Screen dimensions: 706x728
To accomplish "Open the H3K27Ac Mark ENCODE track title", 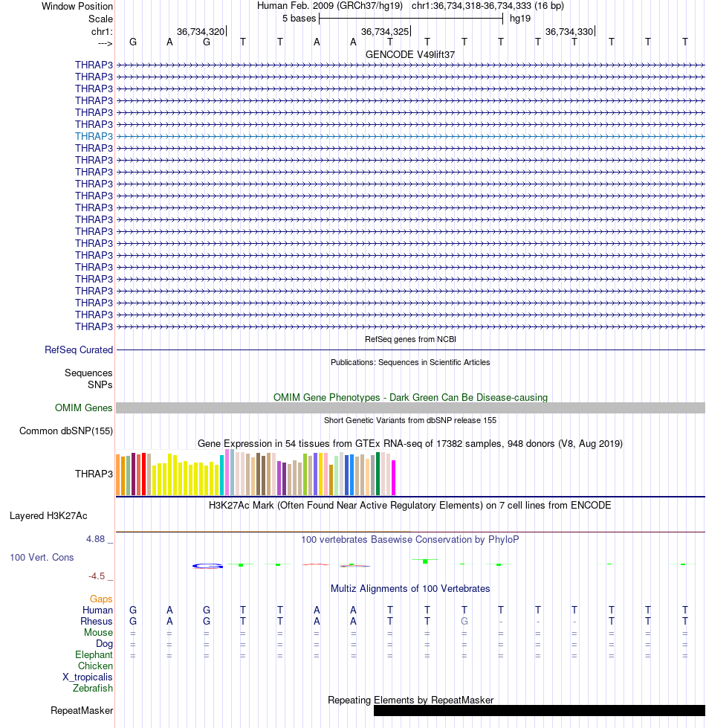I will [410, 505].
